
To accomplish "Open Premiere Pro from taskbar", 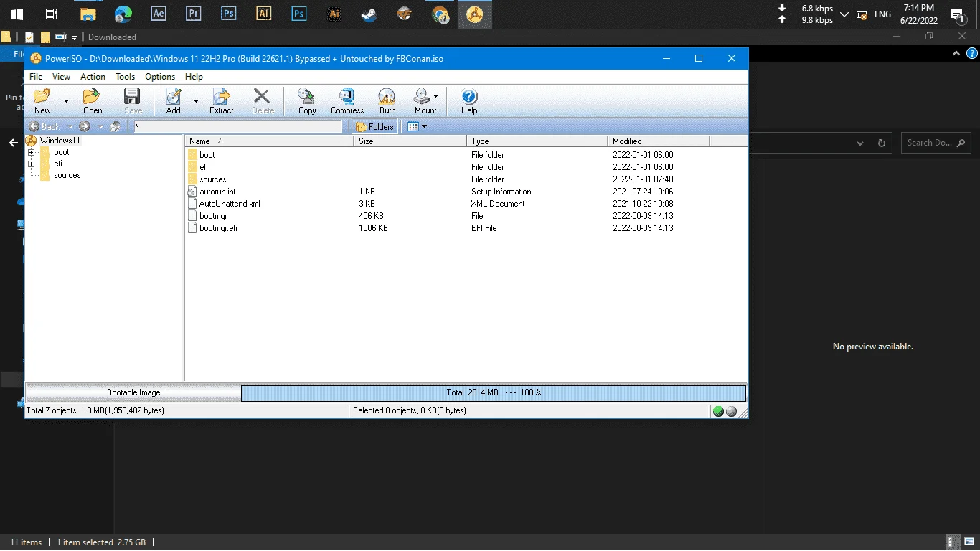I will tap(193, 14).
